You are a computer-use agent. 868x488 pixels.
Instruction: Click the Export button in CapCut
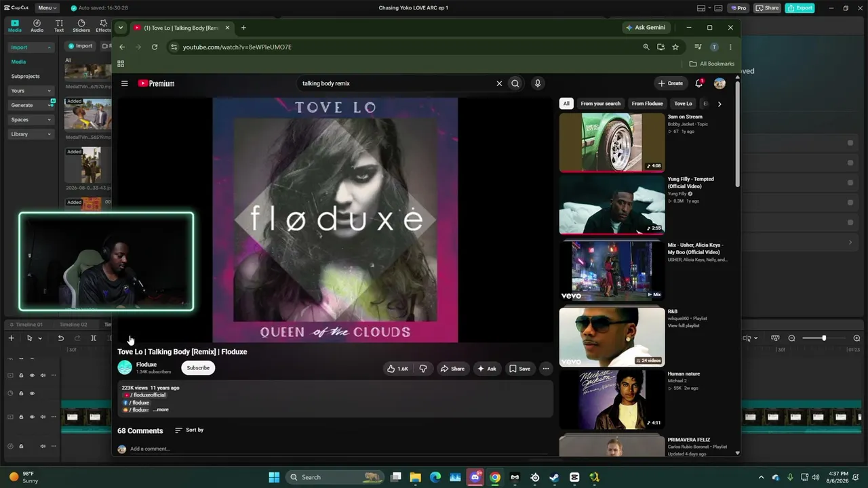800,8
